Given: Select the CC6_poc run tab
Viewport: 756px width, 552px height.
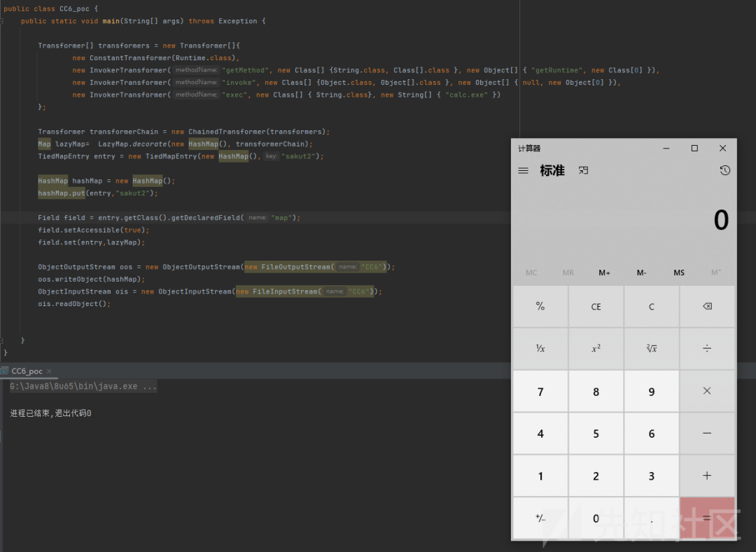Looking at the screenshot, I should 27,371.
